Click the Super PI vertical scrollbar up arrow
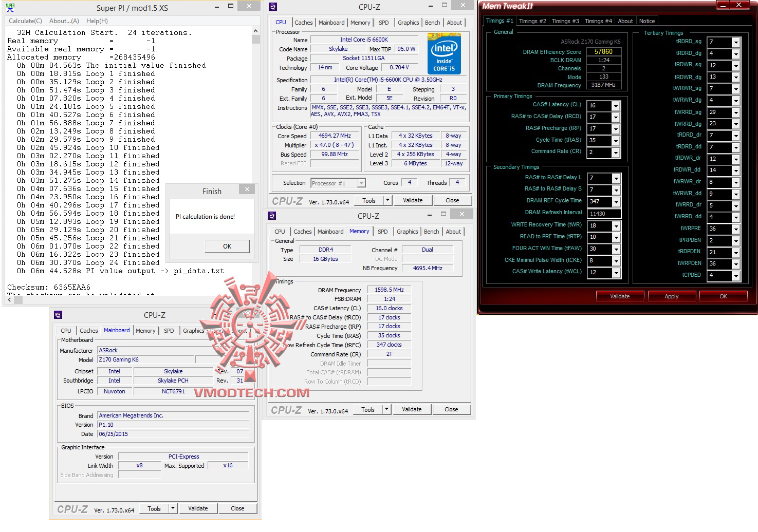The image size is (758, 532). (255, 31)
